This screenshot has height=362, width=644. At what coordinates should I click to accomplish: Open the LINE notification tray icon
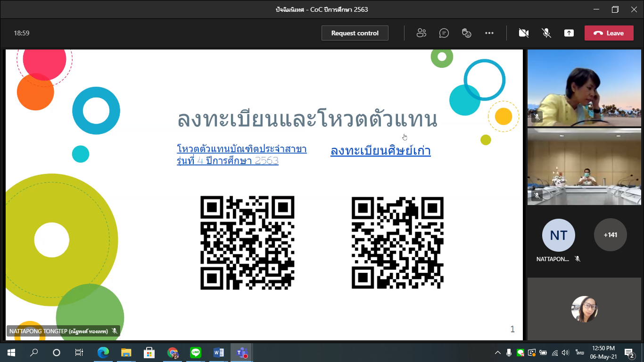[x=520, y=353]
